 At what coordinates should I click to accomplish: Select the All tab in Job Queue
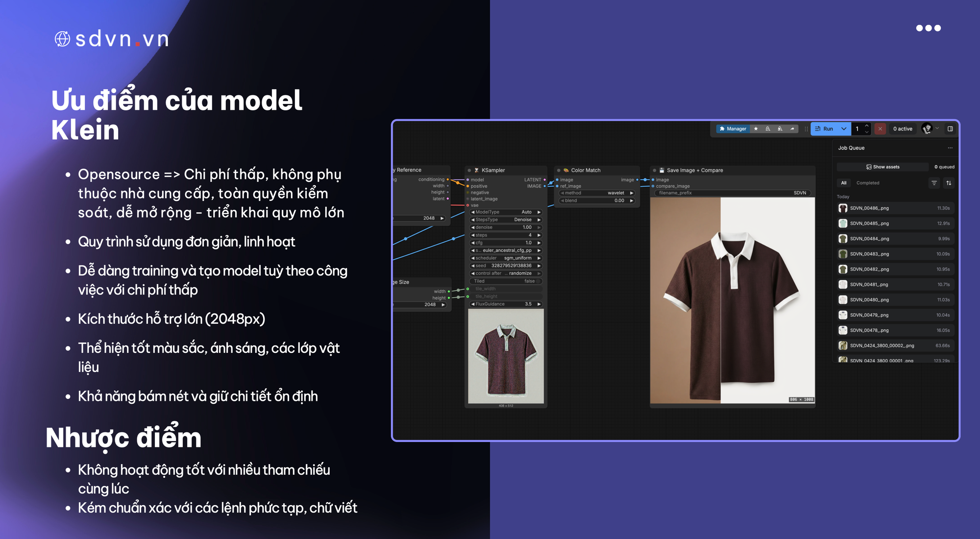(x=844, y=183)
